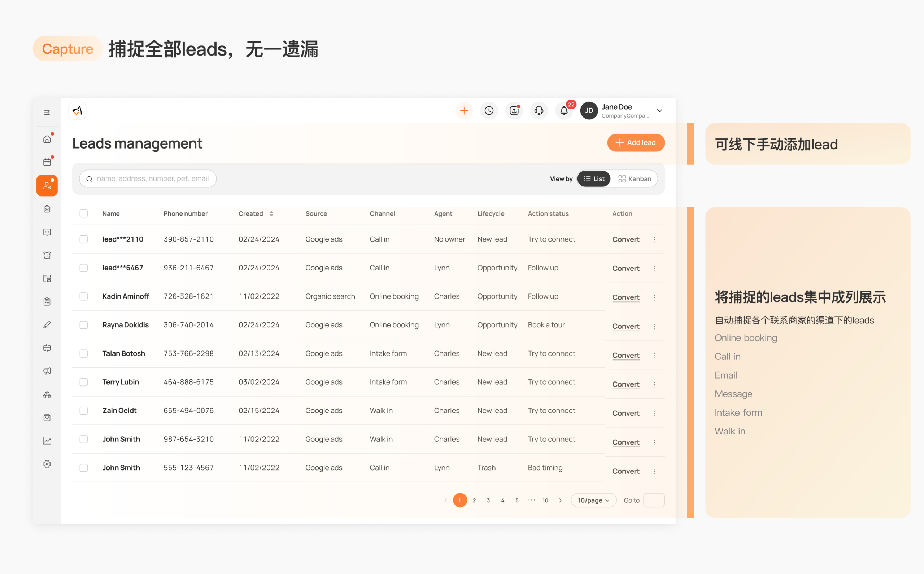Check the select-all checkbox in header

pos(84,213)
